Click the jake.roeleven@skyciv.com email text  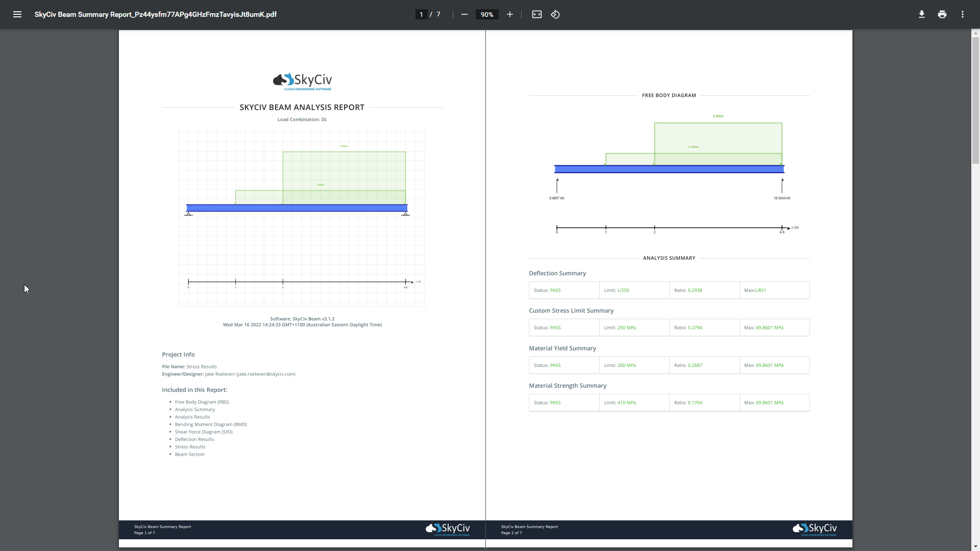265,374
